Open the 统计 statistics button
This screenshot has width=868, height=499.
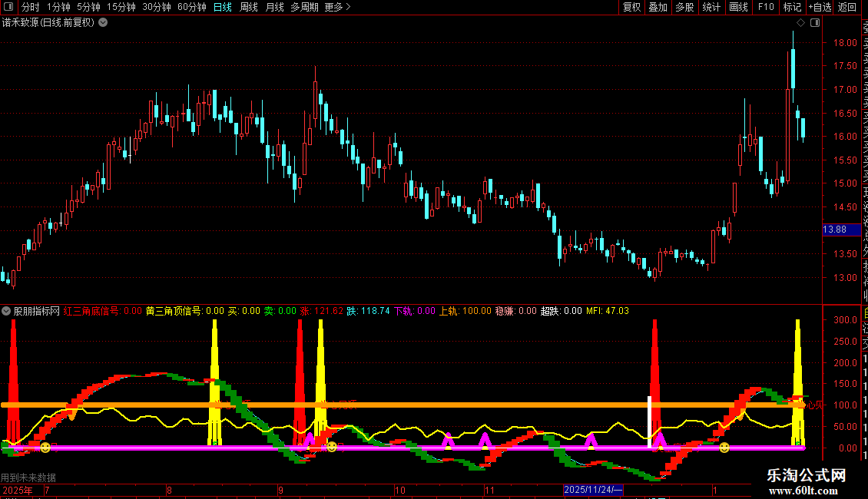point(711,7)
